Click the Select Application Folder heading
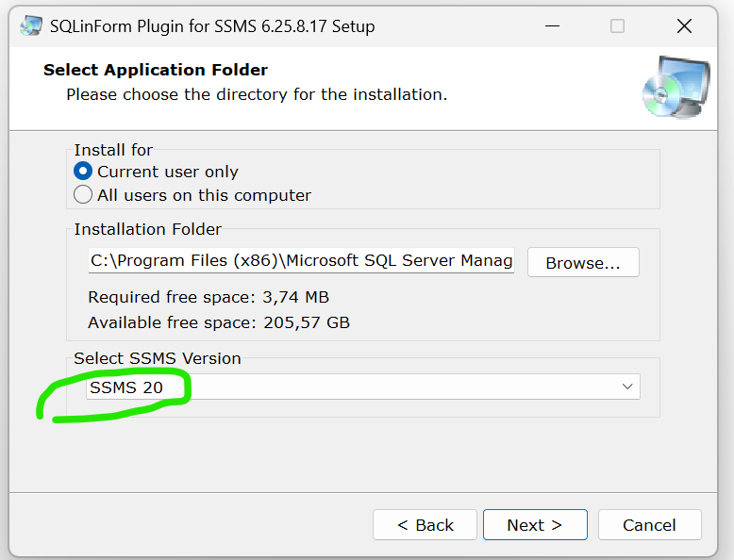Viewport: 734px width, 560px height. [156, 70]
